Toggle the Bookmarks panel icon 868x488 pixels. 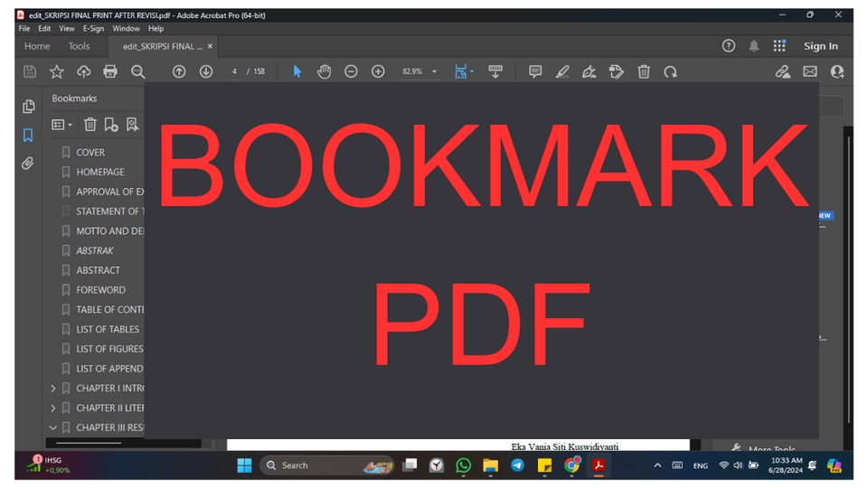(x=28, y=135)
